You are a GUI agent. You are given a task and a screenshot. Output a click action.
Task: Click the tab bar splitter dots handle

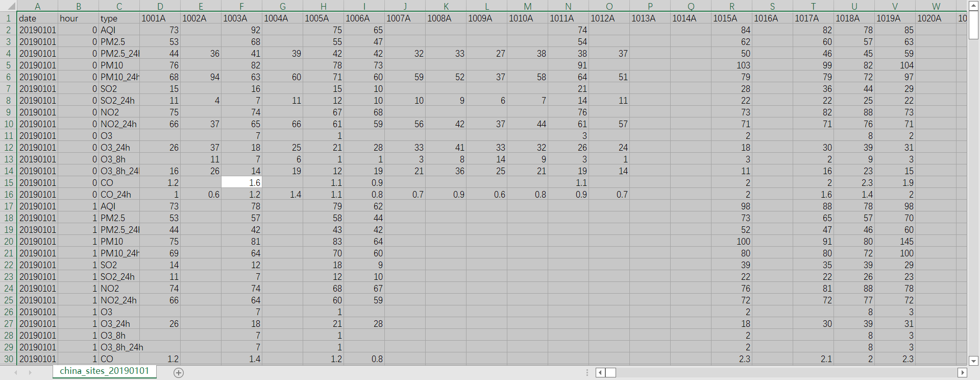point(587,372)
